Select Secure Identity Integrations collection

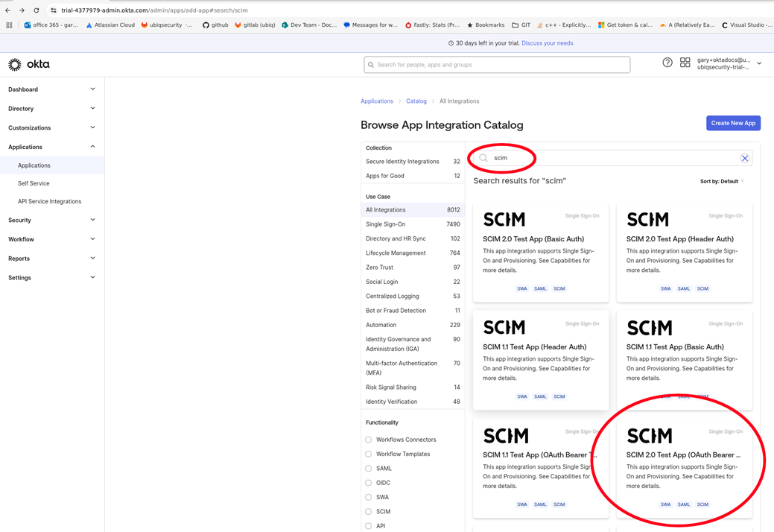tap(413, 162)
